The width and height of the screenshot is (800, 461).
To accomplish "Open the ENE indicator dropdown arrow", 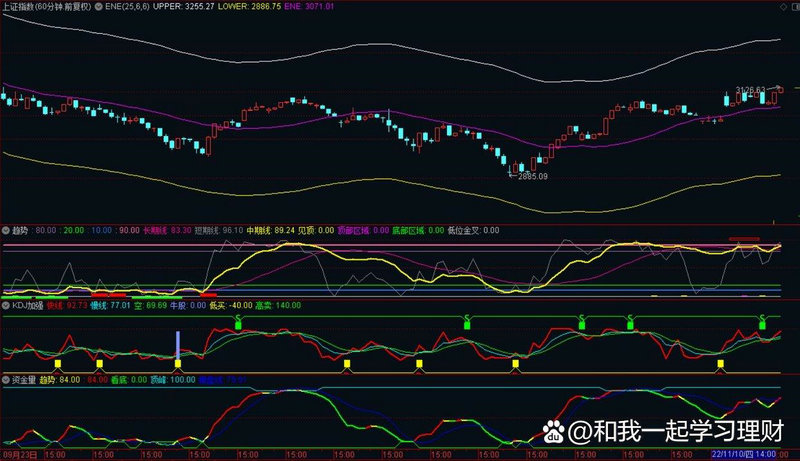I will (98, 7).
